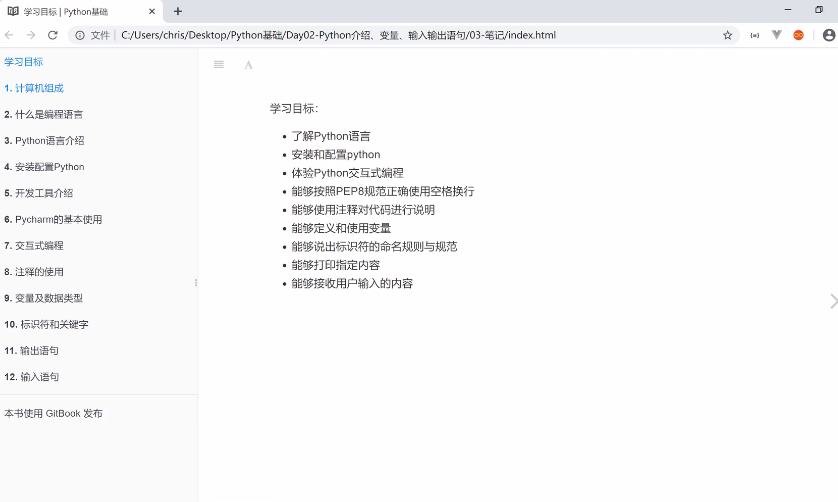Click the sidebar resize divider handle
This screenshot has height=502, width=838.
196,283
